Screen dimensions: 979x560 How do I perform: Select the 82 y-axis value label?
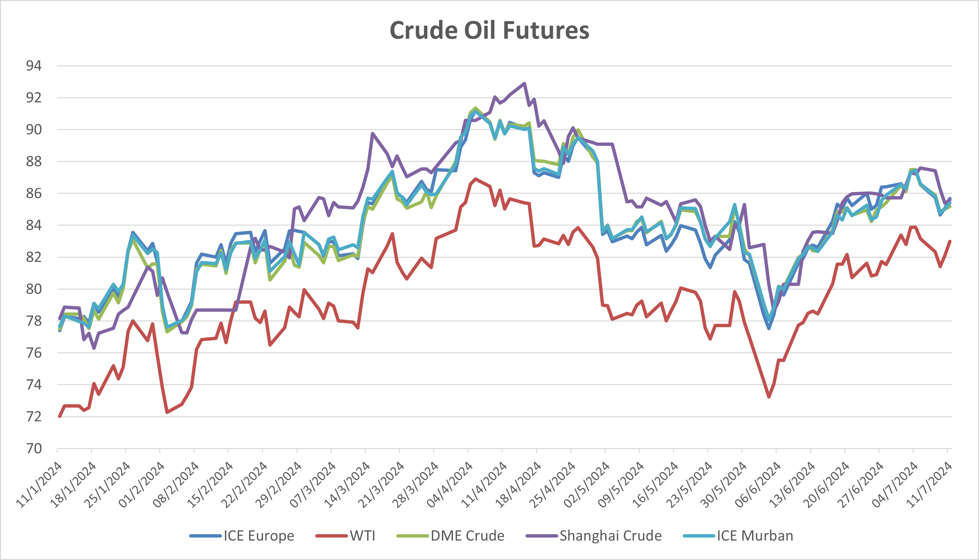[34, 257]
